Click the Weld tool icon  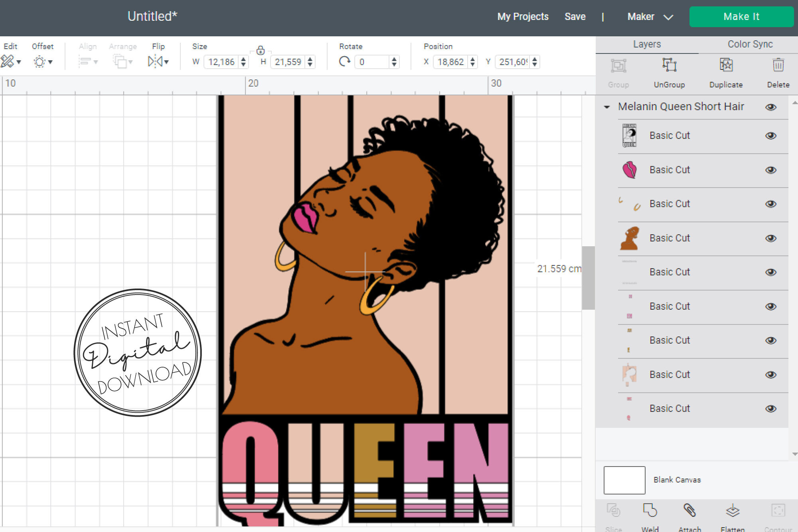[650, 511]
